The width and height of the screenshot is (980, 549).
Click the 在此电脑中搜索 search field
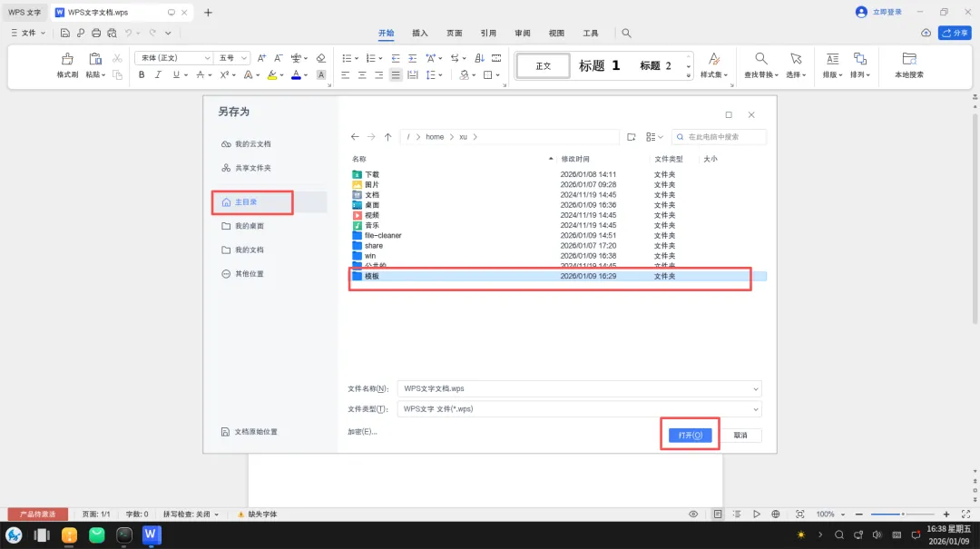(x=720, y=137)
